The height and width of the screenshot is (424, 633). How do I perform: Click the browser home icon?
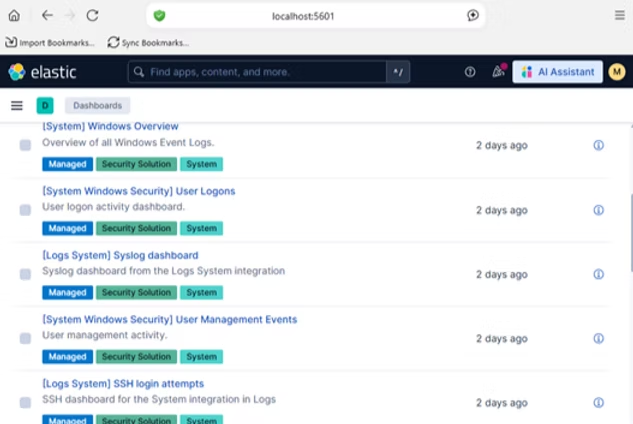pos(14,15)
